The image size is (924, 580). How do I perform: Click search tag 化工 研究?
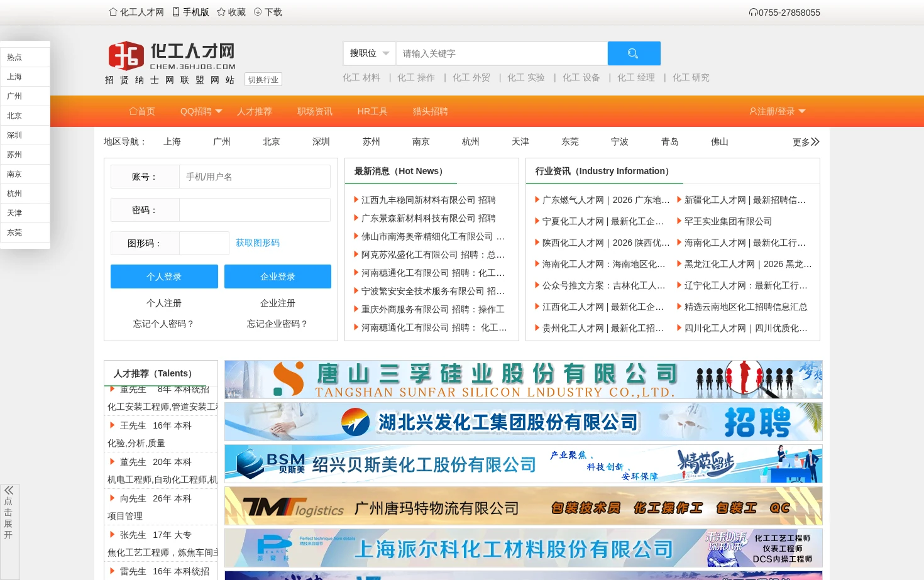[x=691, y=77]
